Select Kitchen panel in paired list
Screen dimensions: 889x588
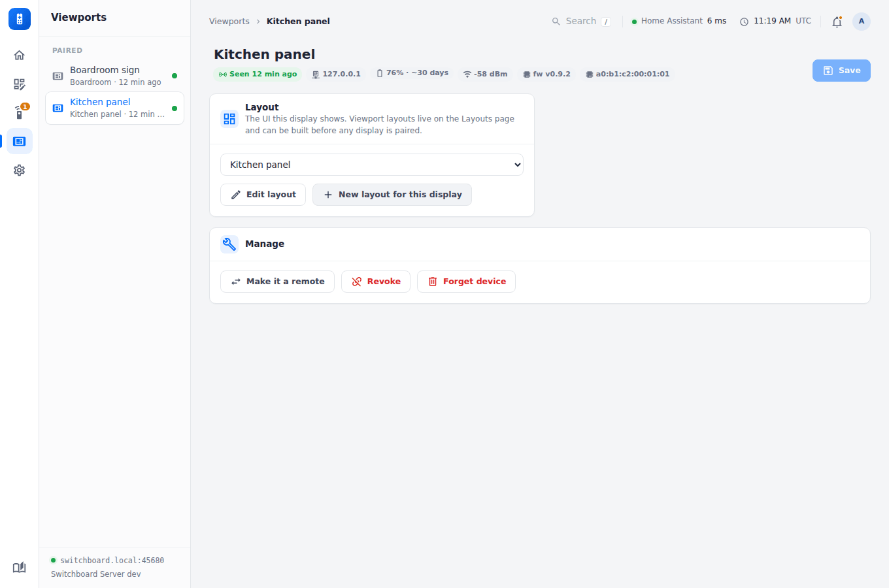(x=114, y=108)
